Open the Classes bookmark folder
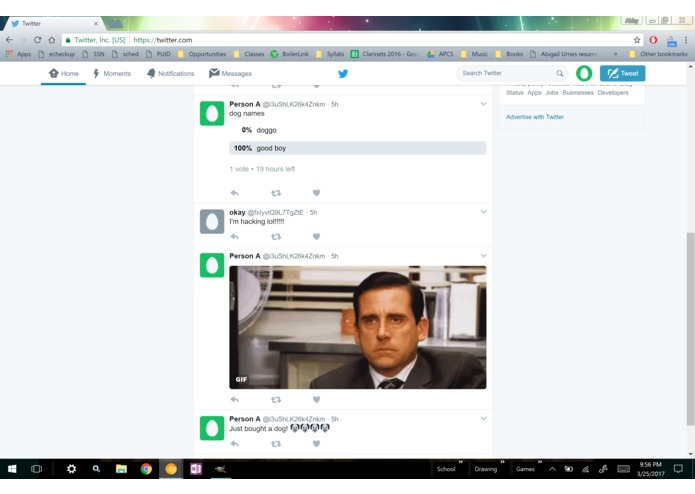Image resolution: width=695 pixels, height=494 pixels. point(249,54)
